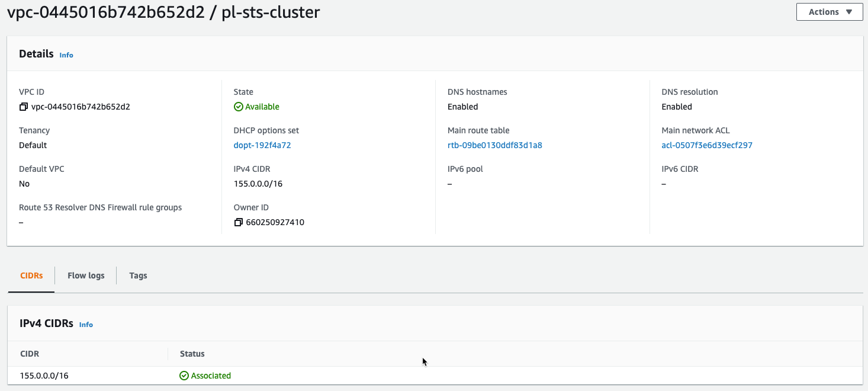The image size is (868, 391).
Task: Switch to the Flow logs tab
Action: tap(85, 275)
